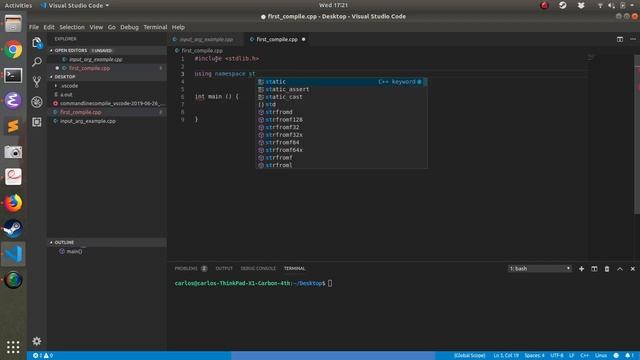Show more info for static suggestion
The height and width of the screenshot is (360, 640).
tap(420, 82)
